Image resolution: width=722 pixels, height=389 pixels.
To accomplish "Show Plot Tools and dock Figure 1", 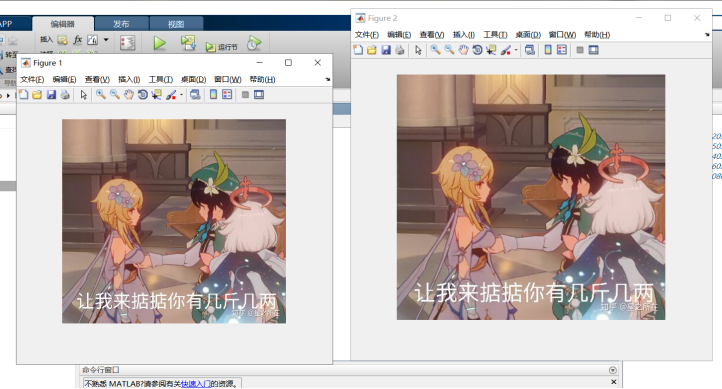I will [x=259, y=95].
